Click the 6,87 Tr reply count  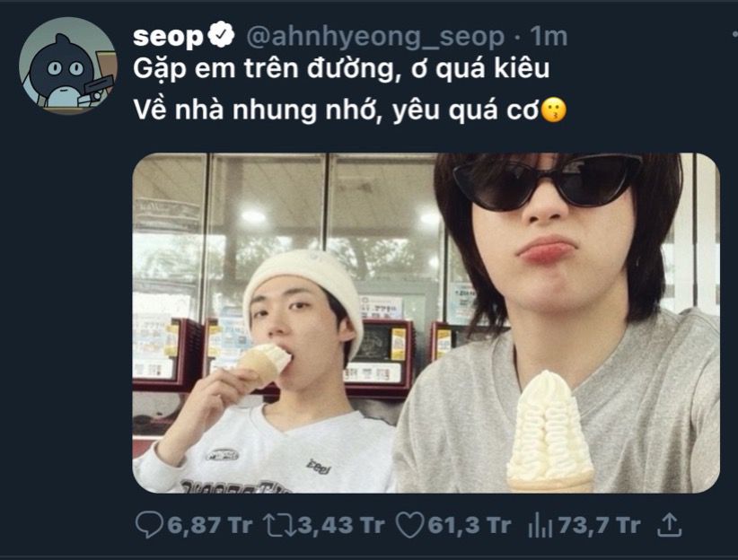pos(209,525)
